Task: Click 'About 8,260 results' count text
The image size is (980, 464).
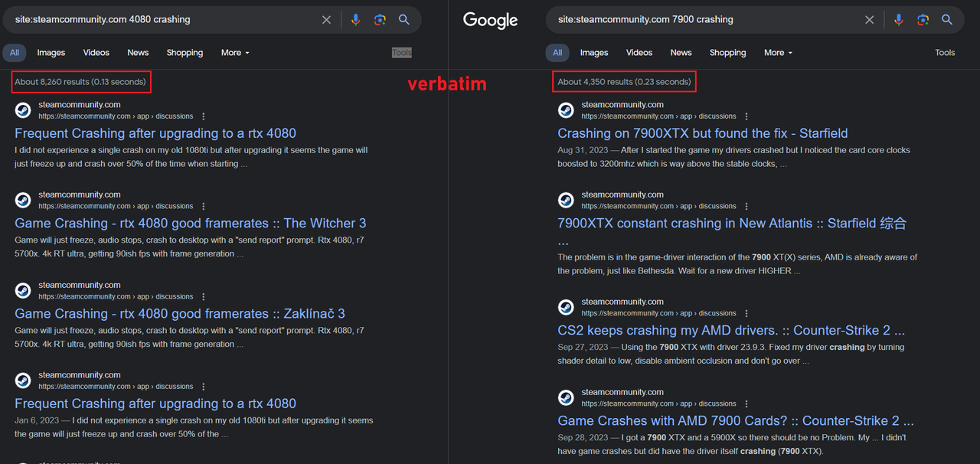Action: coord(80,82)
